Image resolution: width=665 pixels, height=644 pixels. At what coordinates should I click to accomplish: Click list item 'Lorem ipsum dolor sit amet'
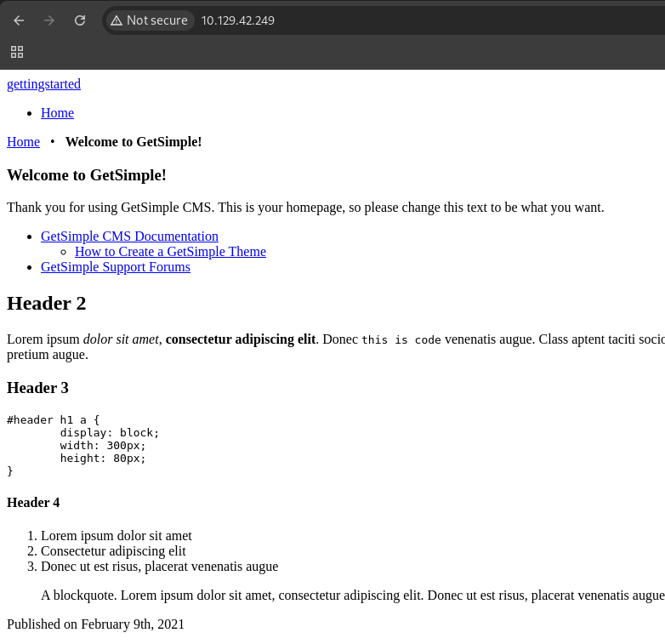(x=117, y=536)
